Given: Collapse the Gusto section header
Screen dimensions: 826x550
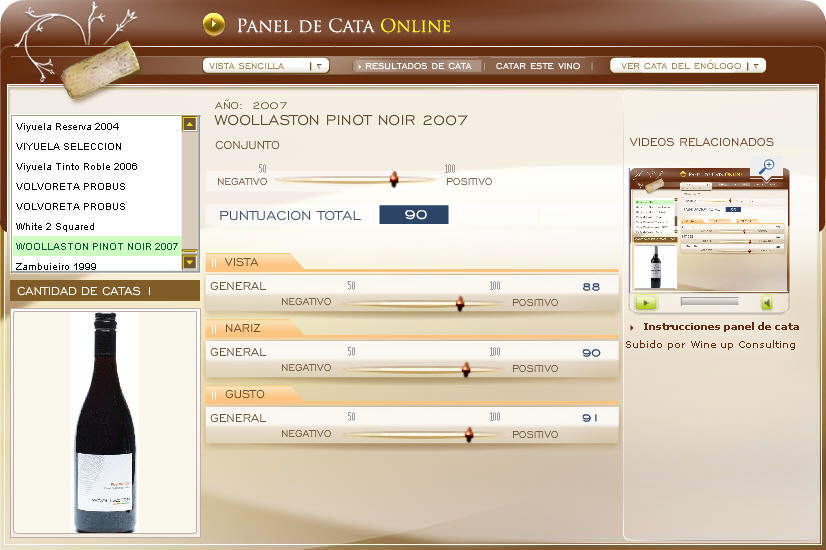Looking at the screenshot, I should tap(254, 394).
